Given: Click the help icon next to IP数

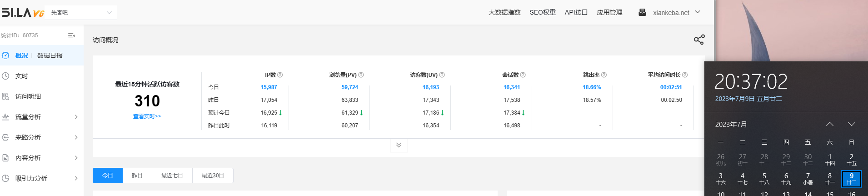Looking at the screenshot, I should click(x=280, y=75).
